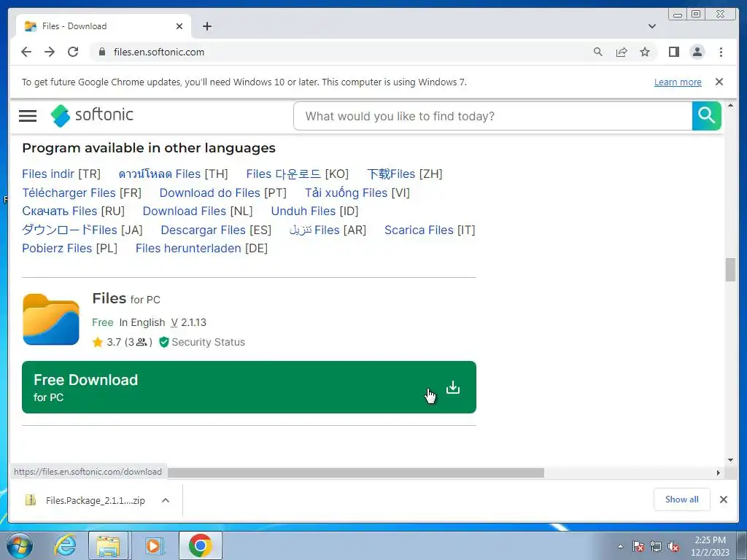Close the Files - Download tab
This screenshot has height=560, width=747.
(x=179, y=26)
